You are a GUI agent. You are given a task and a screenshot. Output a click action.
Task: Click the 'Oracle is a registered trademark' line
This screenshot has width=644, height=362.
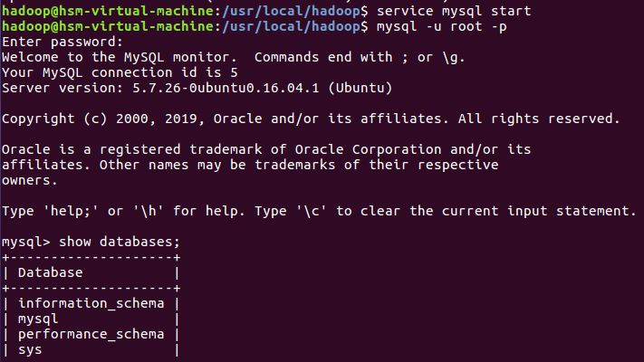coord(266,150)
